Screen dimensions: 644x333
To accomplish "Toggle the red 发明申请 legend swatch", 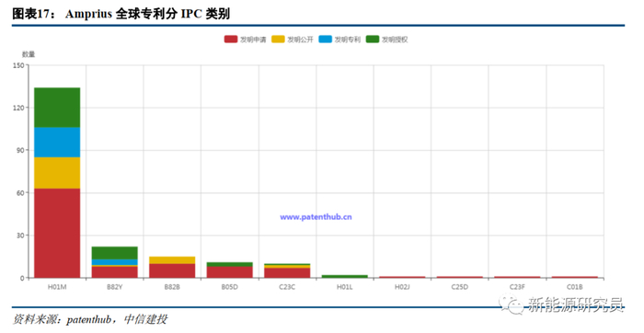I will point(231,40).
